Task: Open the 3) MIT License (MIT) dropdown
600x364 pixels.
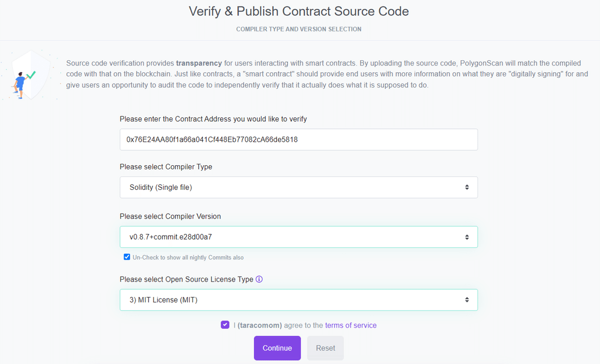Action: point(298,300)
